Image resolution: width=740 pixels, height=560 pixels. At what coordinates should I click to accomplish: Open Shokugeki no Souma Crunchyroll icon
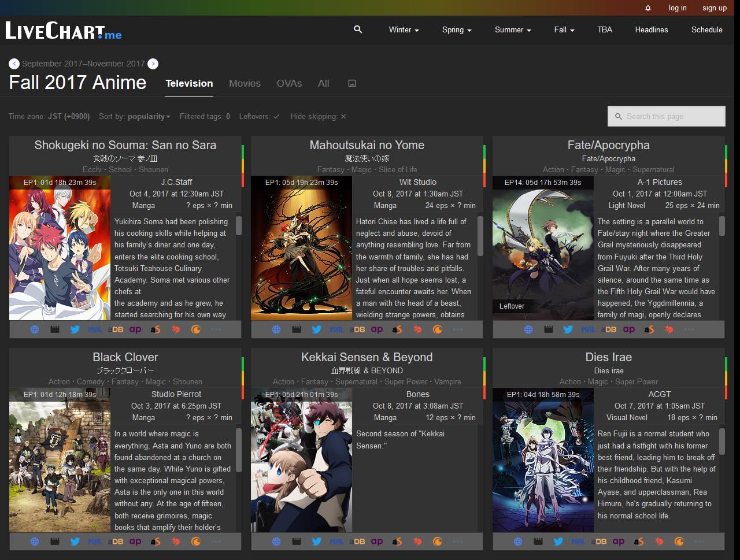coord(196,329)
